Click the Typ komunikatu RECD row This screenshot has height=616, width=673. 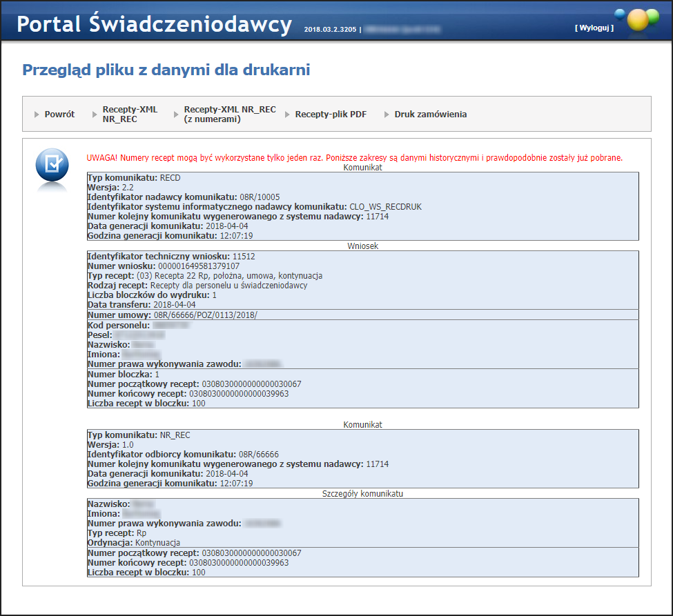click(134, 178)
